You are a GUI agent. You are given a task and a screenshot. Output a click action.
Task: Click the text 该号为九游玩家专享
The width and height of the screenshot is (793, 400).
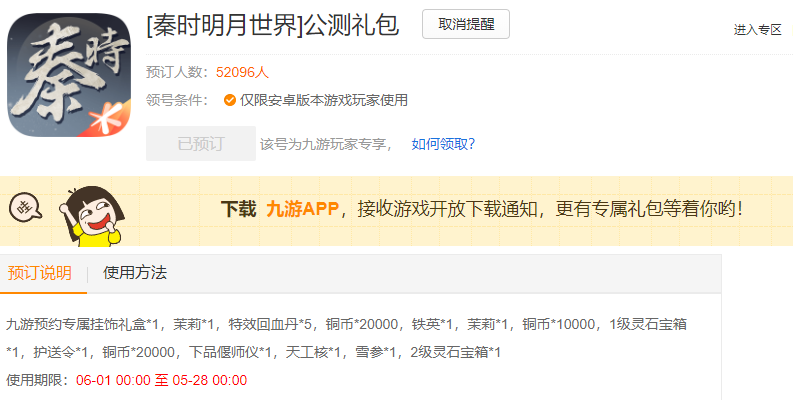click(323, 144)
